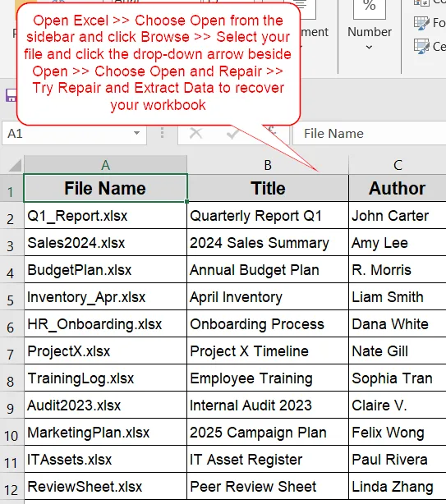Select cell Internal Audit 2023
The width and height of the screenshot is (446, 504).
[x=268, y=405]
